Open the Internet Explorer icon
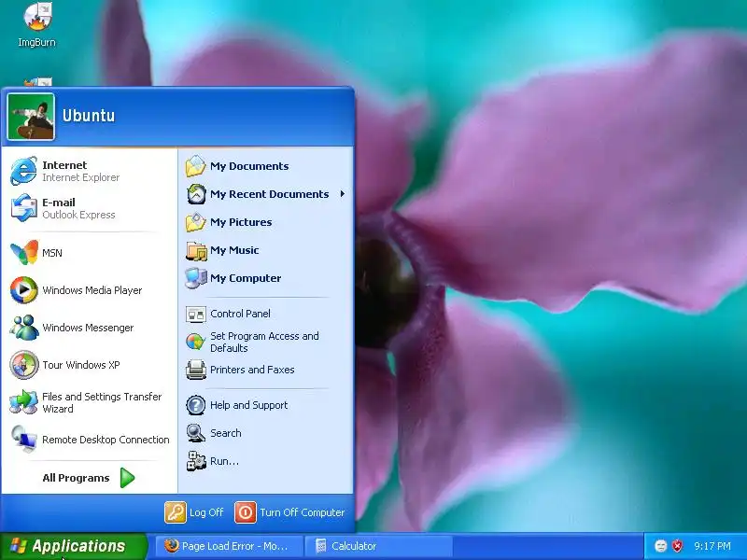 coord(24,171)
